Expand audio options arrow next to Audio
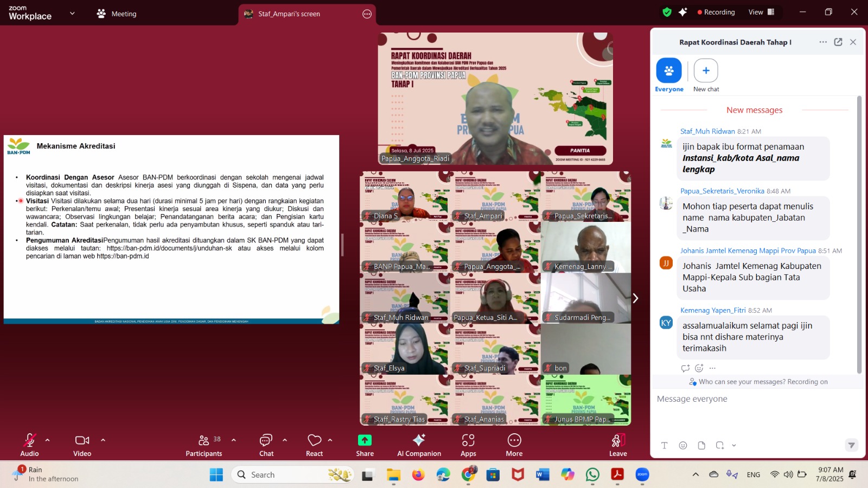Viewport: 868px width, 488px height. pyautogui.click(x=48, y=440)
